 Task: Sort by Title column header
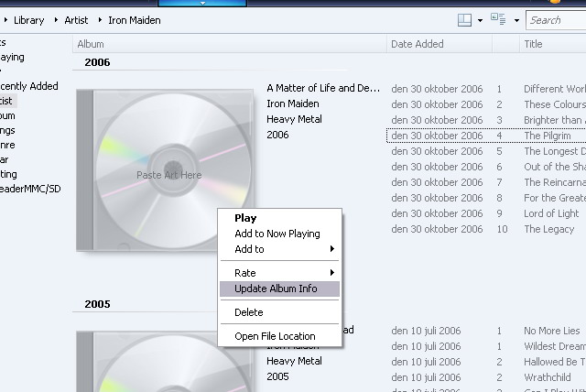coord(553,44)
